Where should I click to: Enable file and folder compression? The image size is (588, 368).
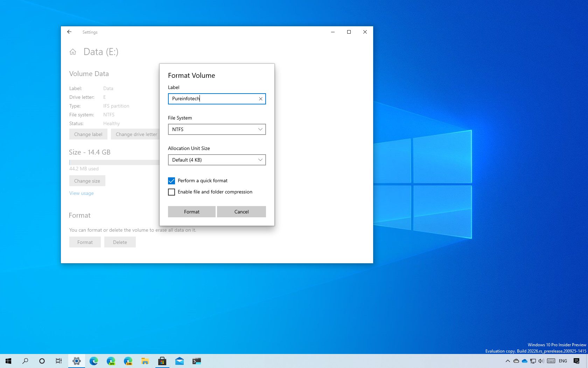(171, 192)
